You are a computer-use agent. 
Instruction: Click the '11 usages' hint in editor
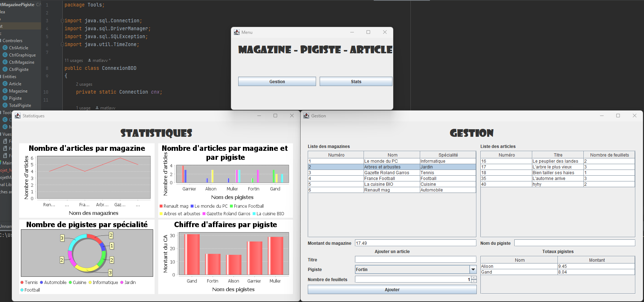coord(74,60)
